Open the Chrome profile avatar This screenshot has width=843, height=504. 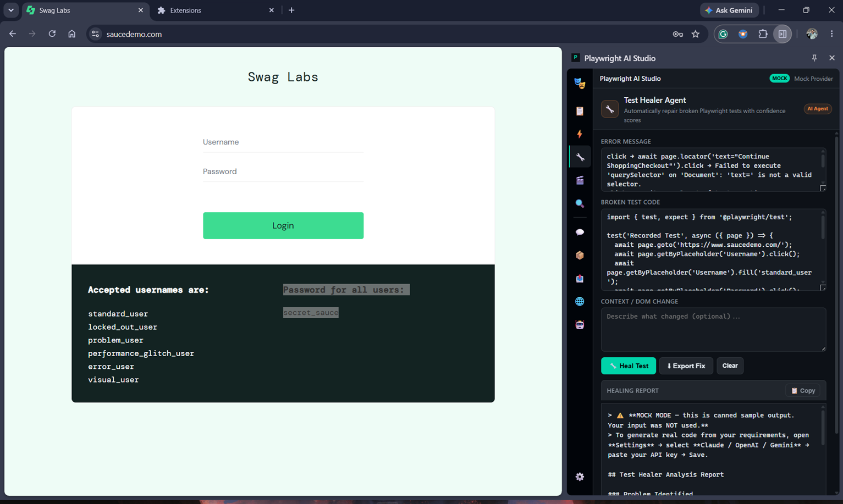[812, 34]
